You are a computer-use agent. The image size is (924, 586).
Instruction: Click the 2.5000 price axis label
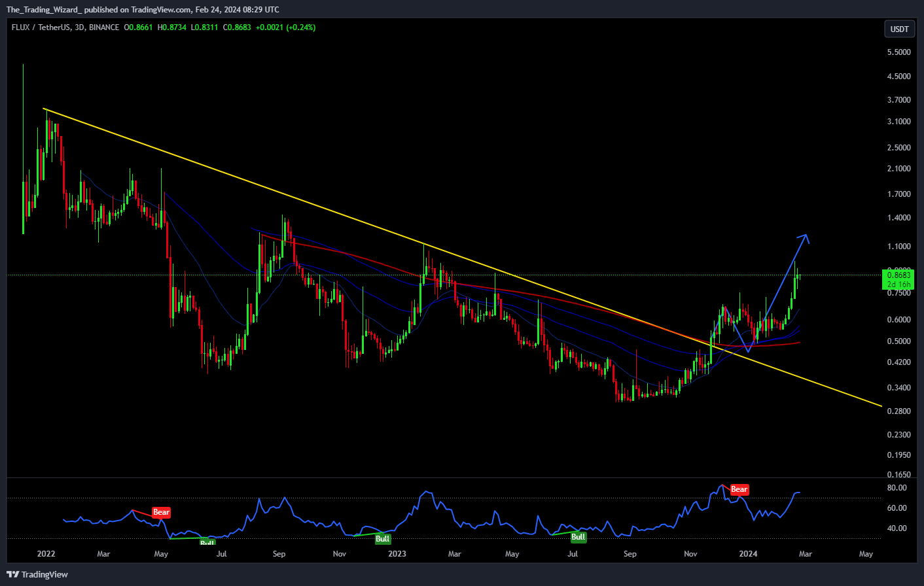click(898, 148)
